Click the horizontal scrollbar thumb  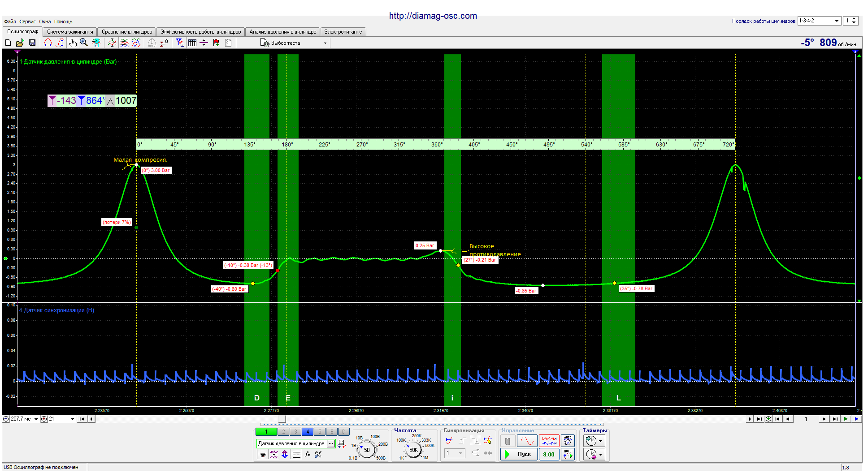pyautogui.click(x=282, y=419)
